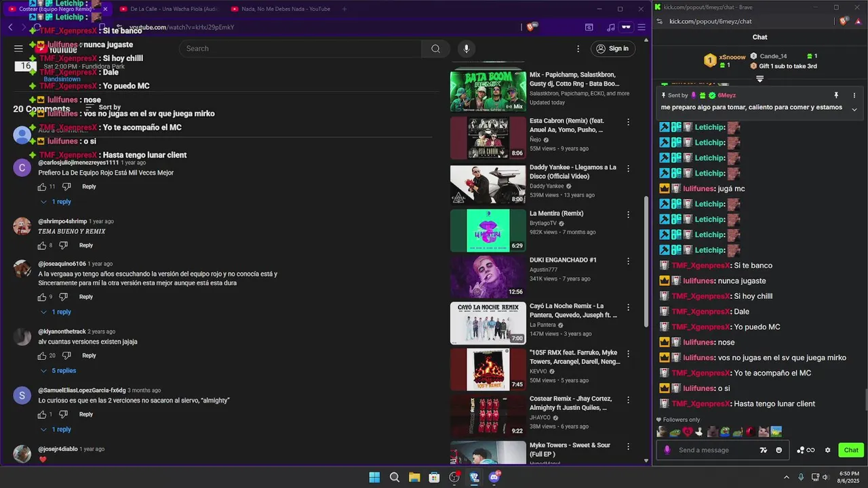The image size is (868, 488).
Task: Open YouTube settings three-dot menu beside Sign in
Action: [x=578, y=49]
